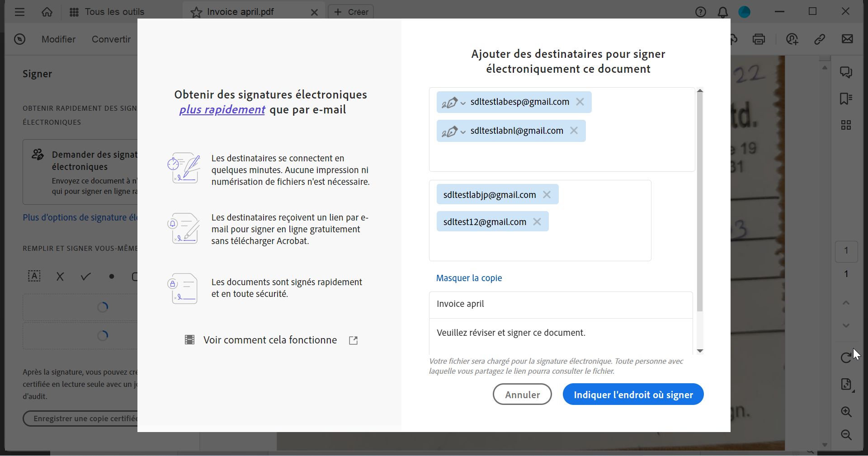Collapse the copied recipients with Masquer la copie
Screen dimensions: 868x456
coord(468,278)
